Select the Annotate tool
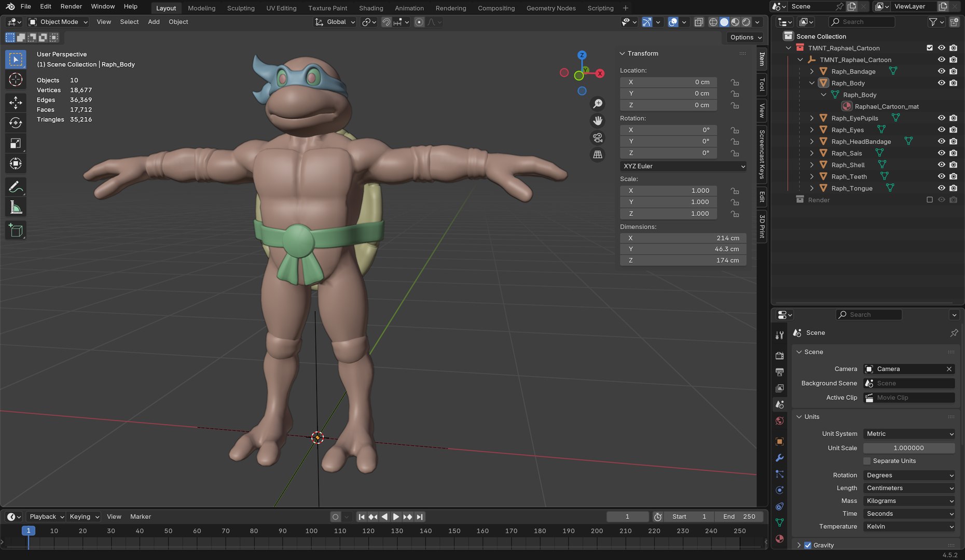 (x=16, y=187)
